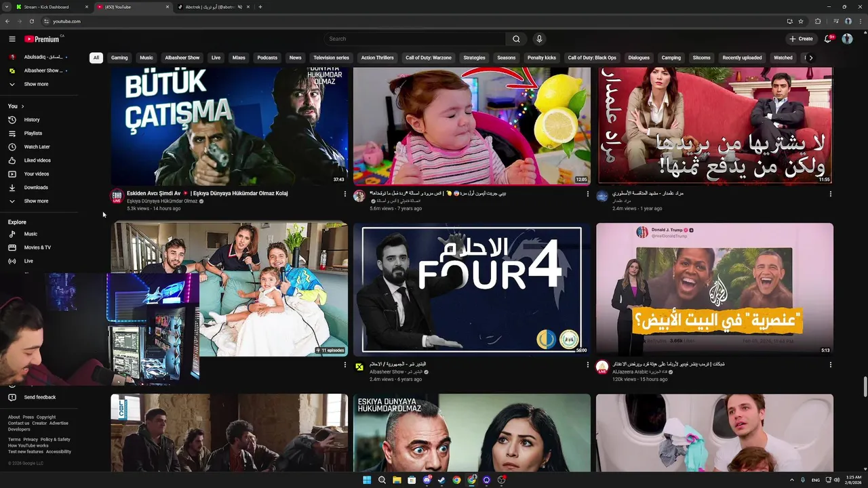The height and width of the screenshot is (488, 868).
Task: Click the YouTube search input field
Action: coord(415,39)
